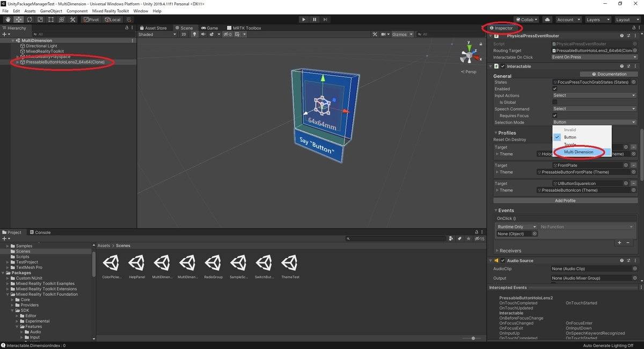Viewport: 644px width, 349px height.
Task: Open the Input Actions dropdown
Action: 594,96
